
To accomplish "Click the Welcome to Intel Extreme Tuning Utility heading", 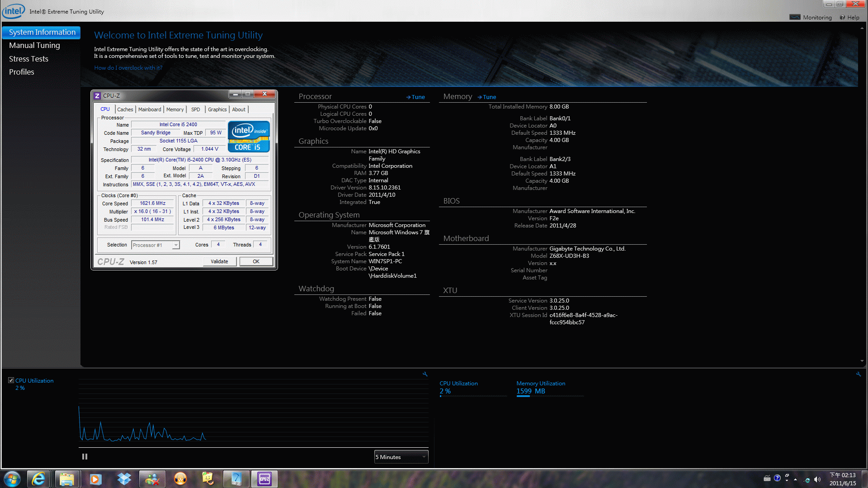I will coord(178,35).
